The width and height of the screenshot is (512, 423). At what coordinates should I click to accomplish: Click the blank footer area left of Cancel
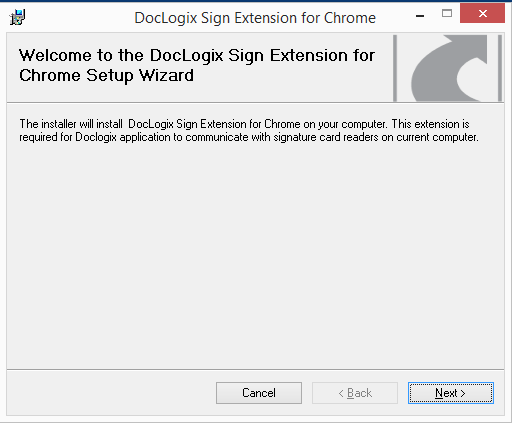(111, 393)
